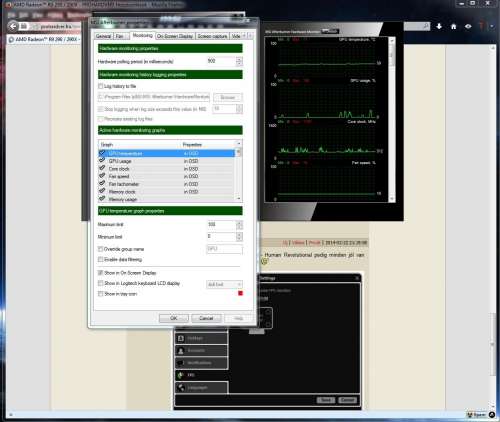Click the Maximum limit value field

point(221,225)
